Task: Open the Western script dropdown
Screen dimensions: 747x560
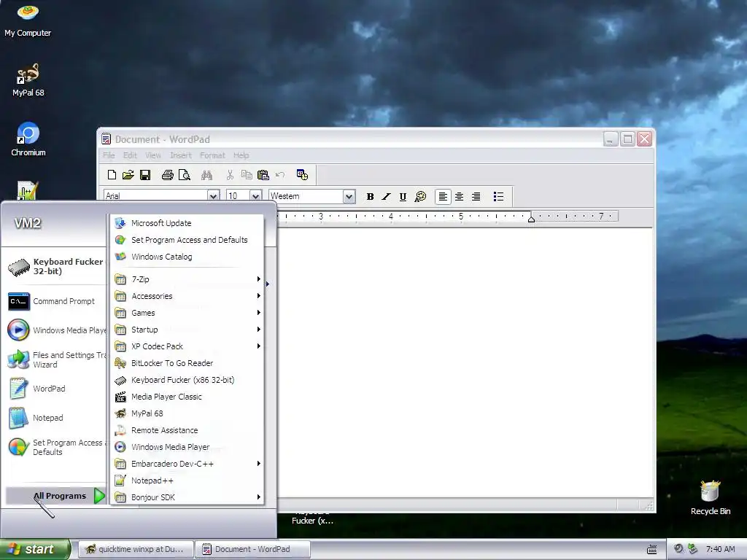Action: coord(349,196)
